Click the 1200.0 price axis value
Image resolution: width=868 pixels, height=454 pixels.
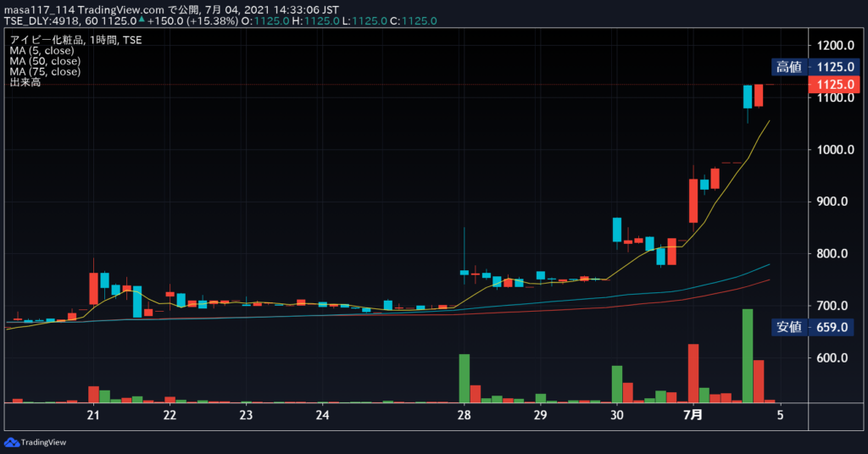835,46
